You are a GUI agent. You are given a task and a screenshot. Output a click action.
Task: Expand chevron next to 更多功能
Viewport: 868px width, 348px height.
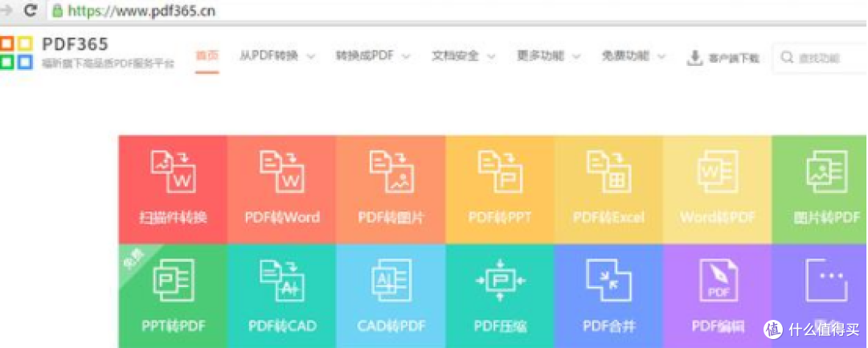point(575,56)
